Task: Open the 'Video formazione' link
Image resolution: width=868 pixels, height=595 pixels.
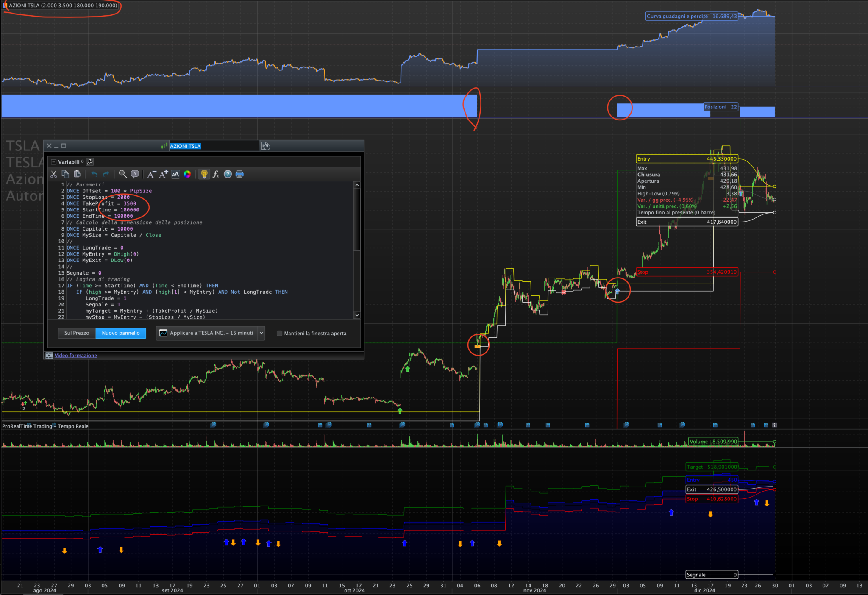Action: [x=75, y=356]
